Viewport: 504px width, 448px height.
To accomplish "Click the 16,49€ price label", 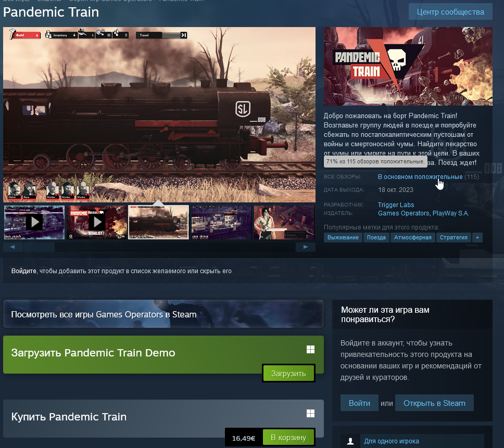I will click(x=244, y=438).
